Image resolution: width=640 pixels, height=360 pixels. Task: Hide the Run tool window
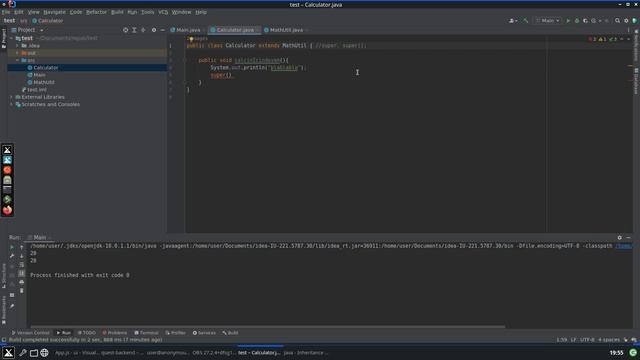tap(629, 237)
